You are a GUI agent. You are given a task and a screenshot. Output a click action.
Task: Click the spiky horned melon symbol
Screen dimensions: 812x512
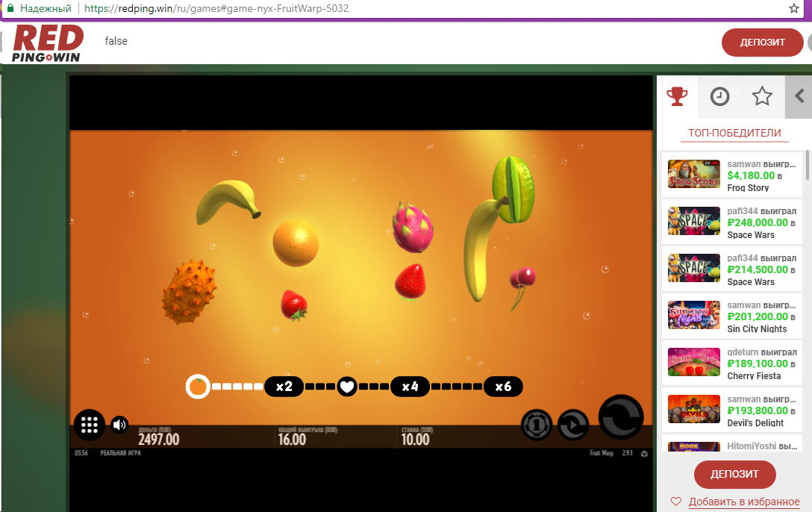pyautogui.click(x=189, y=292)
